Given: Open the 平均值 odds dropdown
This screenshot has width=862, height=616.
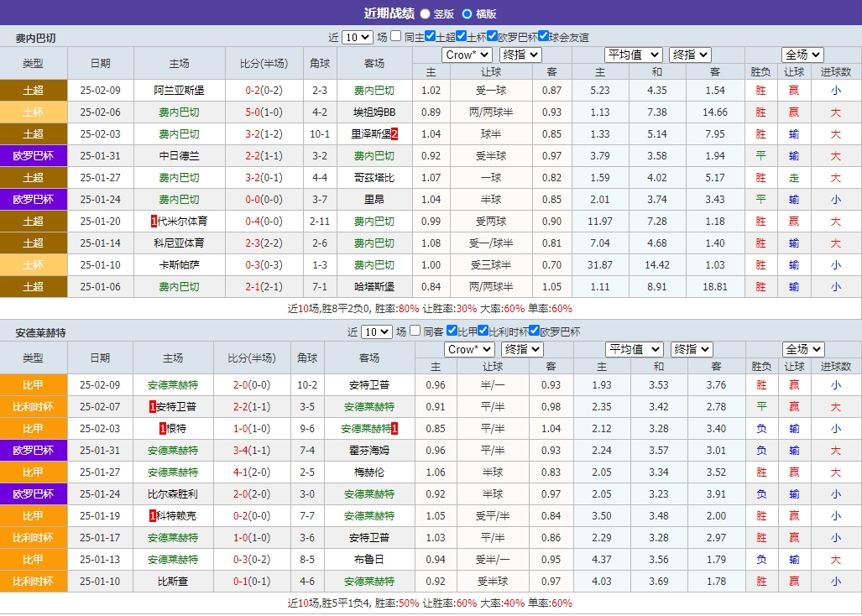Looking at the screenshot, I should coord(633,54).
